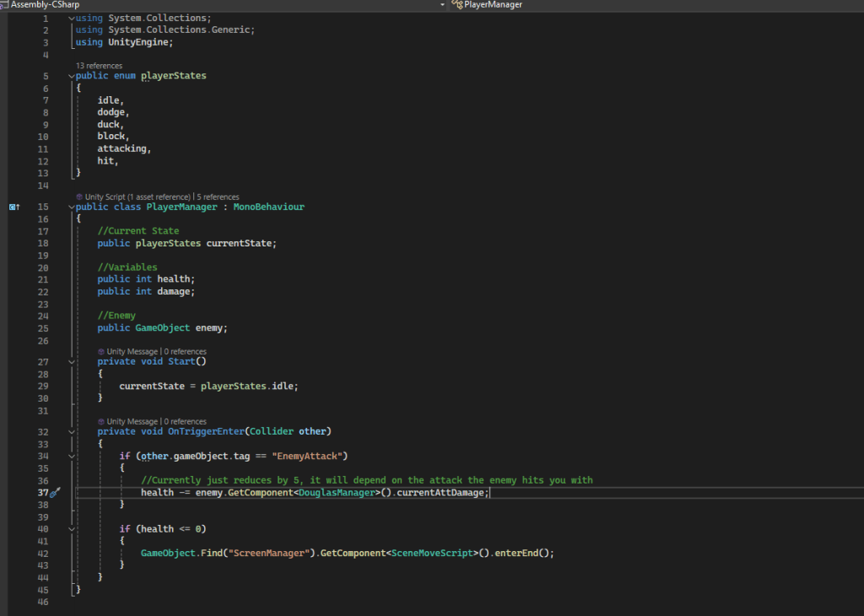Fold the Start method at line 27

pos(72,361)
